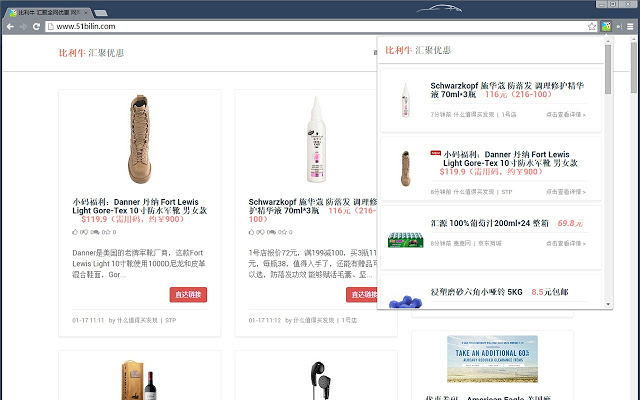Click the 比利牛 汇聚优惠 logo on the page
Viewport: 640px width, 400px height.
(91, 53)
